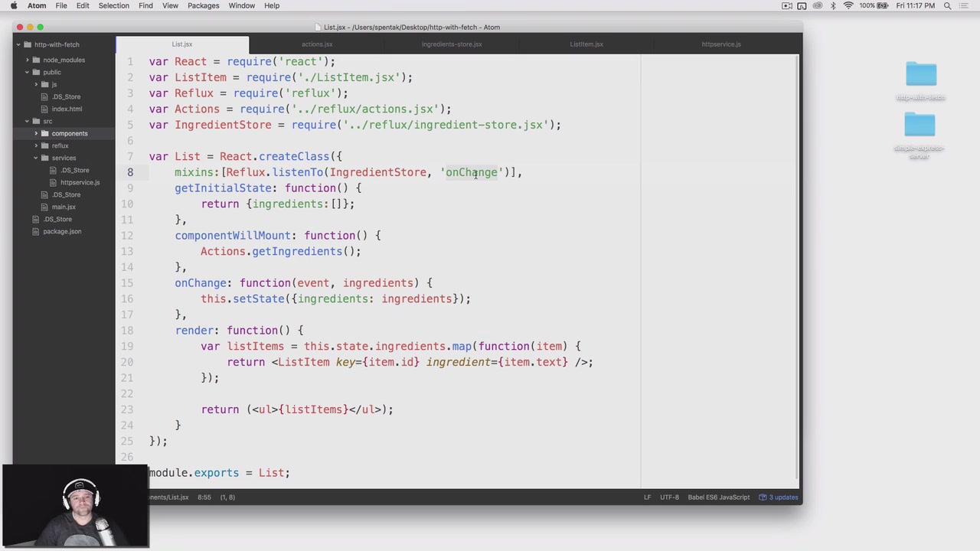Click the Fri 11:17 PM clock
The height and width of the screenshot is (551, 980).
[916, 5]
